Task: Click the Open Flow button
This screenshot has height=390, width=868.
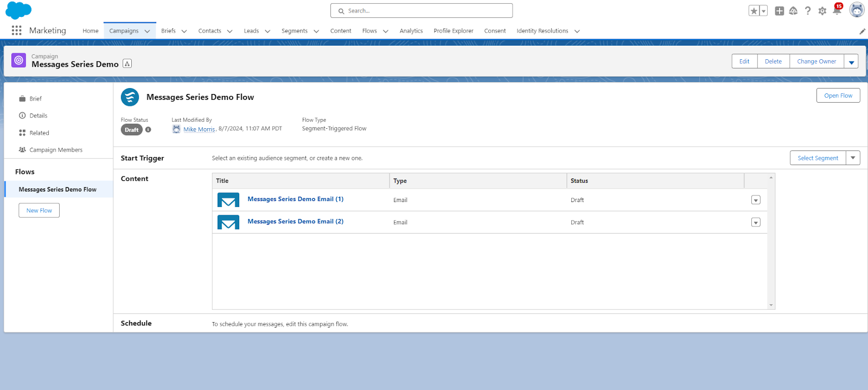Action: tap(838, 96)
